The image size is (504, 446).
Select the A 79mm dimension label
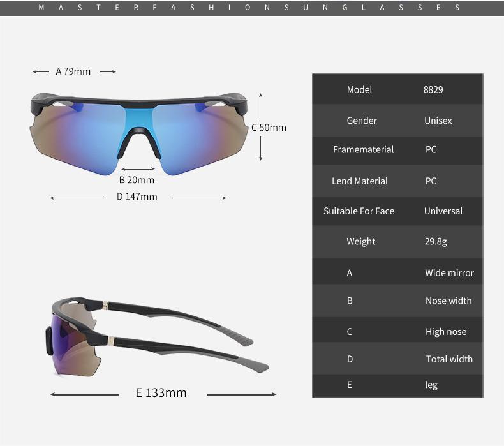pyautogui.click(x=73, y=71)
